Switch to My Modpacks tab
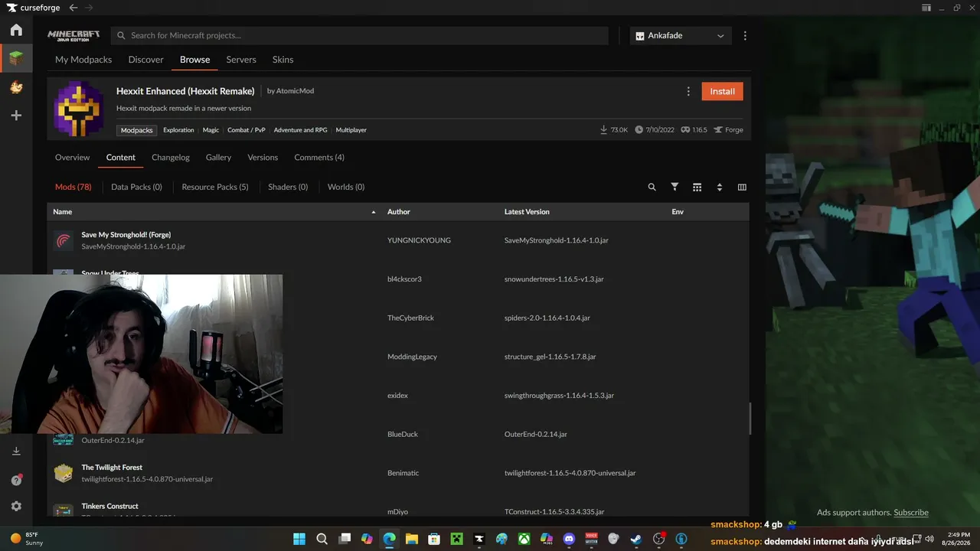The image size is (980, 551). point(83,60)
